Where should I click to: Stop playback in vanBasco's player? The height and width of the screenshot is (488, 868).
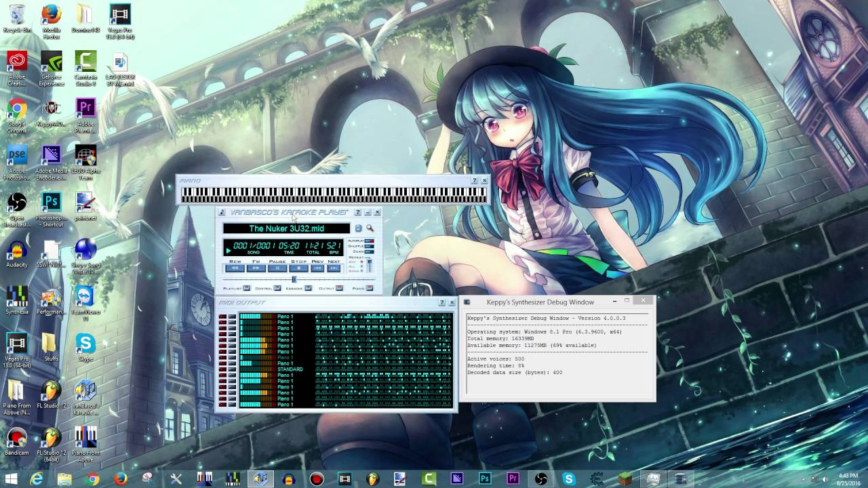pos(298,268)
